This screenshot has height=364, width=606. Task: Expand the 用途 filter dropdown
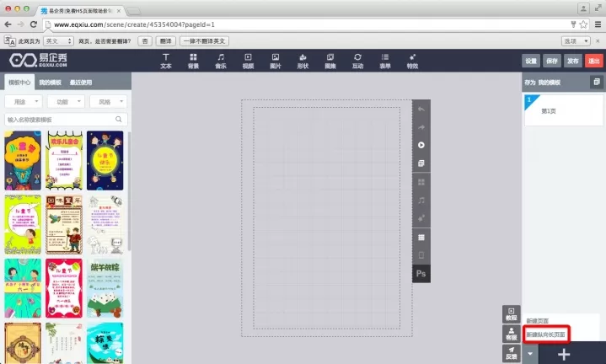pyautogui.click(x=24, y=102)
